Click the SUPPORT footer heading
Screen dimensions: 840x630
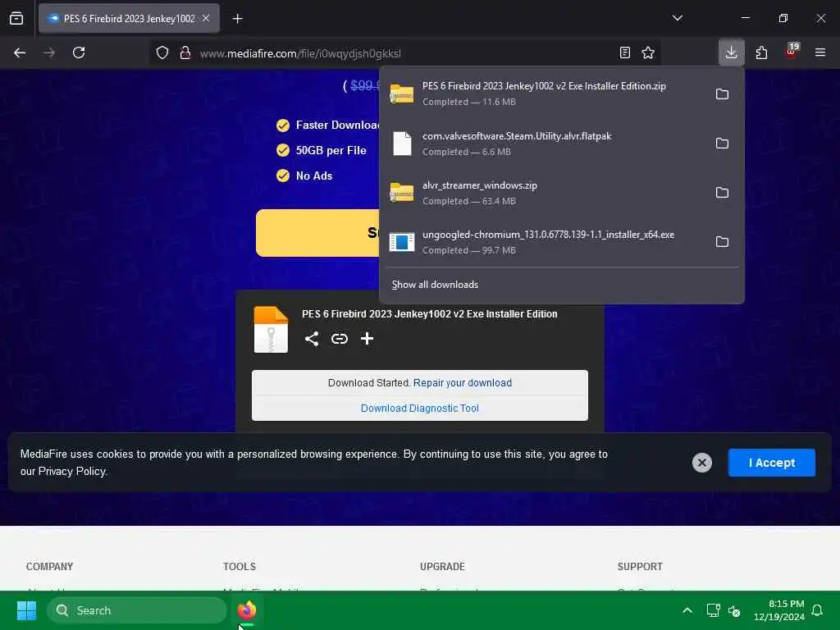(x=640, y=566)
